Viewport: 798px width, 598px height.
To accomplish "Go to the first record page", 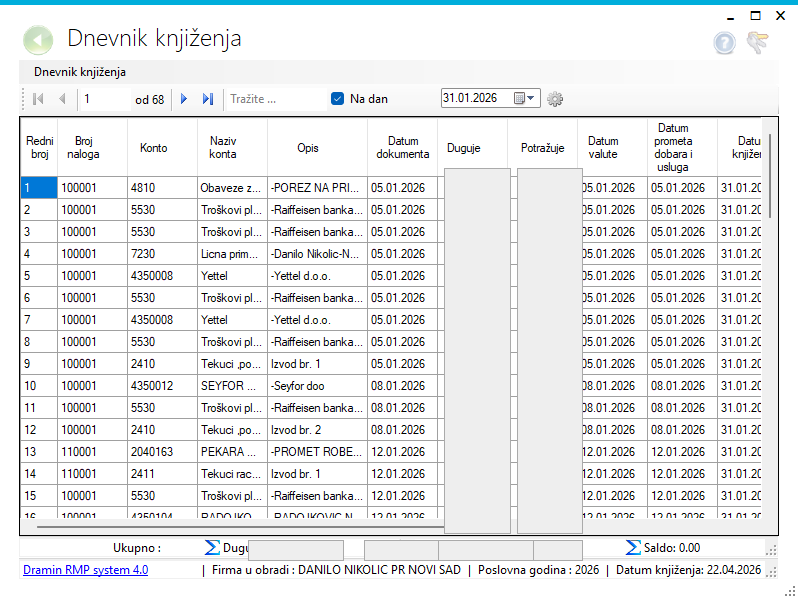I will click(38, 99).
